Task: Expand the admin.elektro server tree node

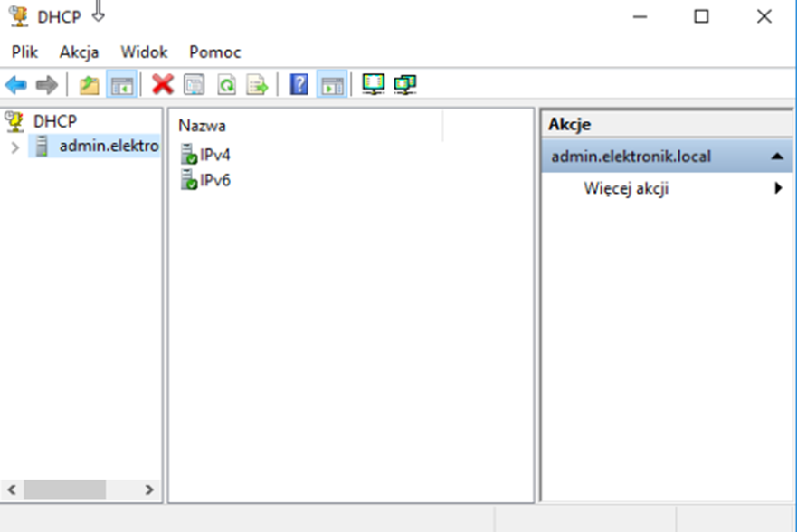Action: point(14,147)
